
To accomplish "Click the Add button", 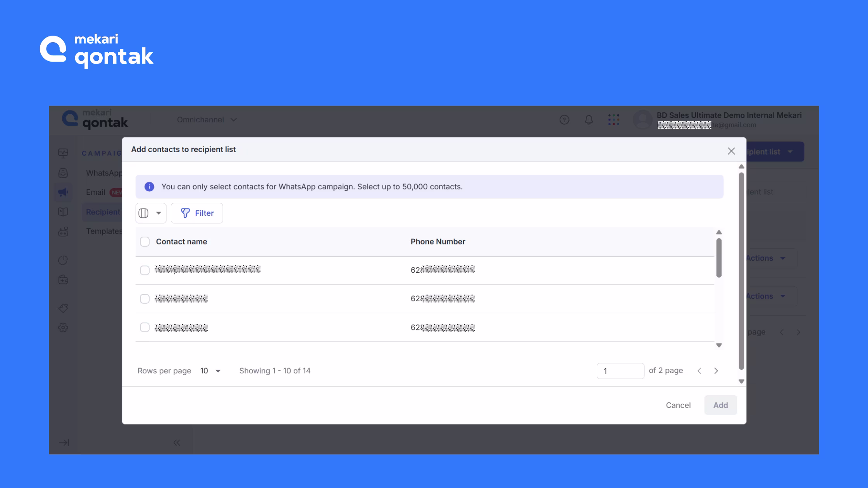I will [720, 405].
